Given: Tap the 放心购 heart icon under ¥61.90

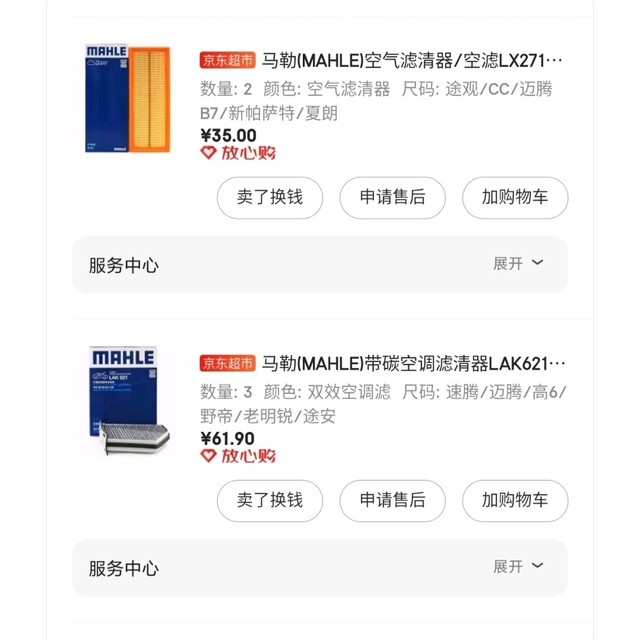Looking at the screenshot, I should point(208,456).
